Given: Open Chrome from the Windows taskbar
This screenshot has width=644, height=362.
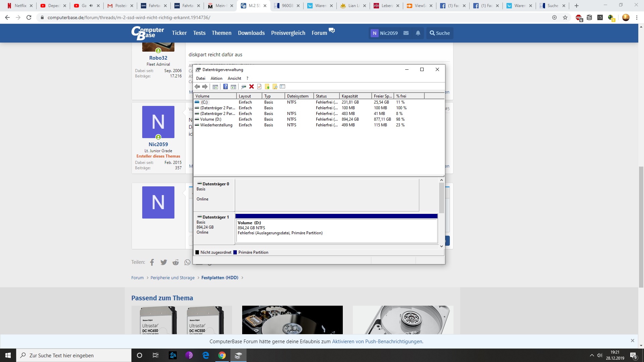Looking at the screenshot, I should (222, 355).
